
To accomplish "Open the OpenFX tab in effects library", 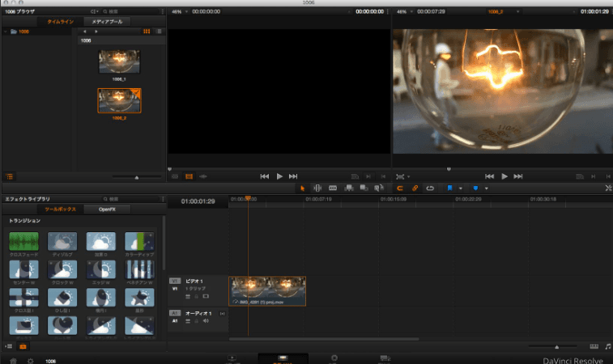I will (x=106, y=209).
